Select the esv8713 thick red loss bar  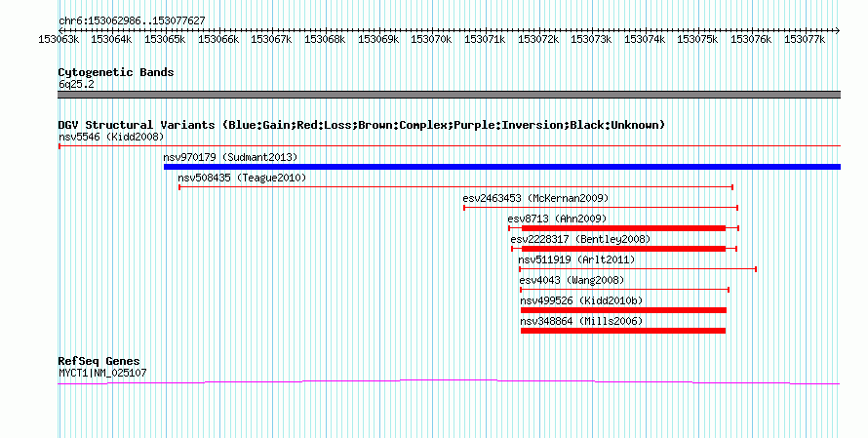click(623, 228)
